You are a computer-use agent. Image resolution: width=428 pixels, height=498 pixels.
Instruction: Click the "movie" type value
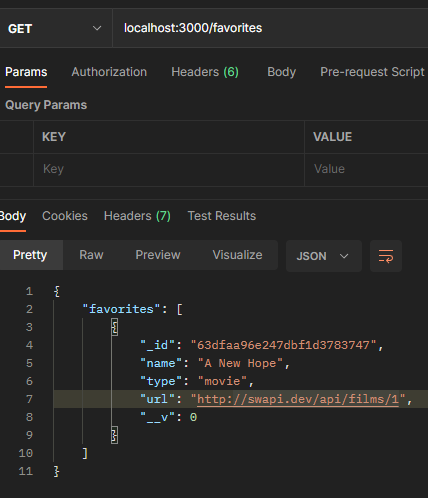coord(222,381)
